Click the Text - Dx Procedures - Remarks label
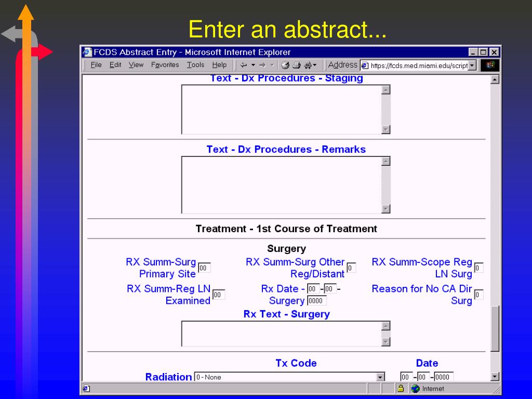This screenshot has width=532, height=399. [286, 149]
